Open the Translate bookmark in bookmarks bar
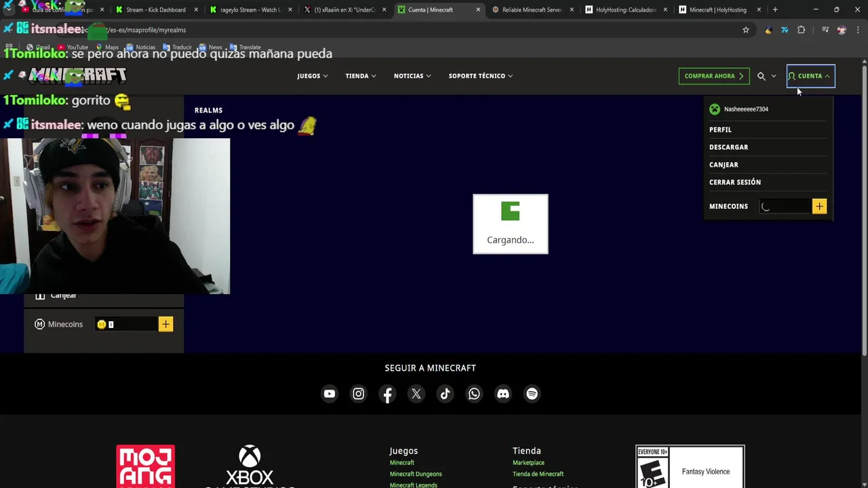The image size is (868, 488). pos(245,47)
